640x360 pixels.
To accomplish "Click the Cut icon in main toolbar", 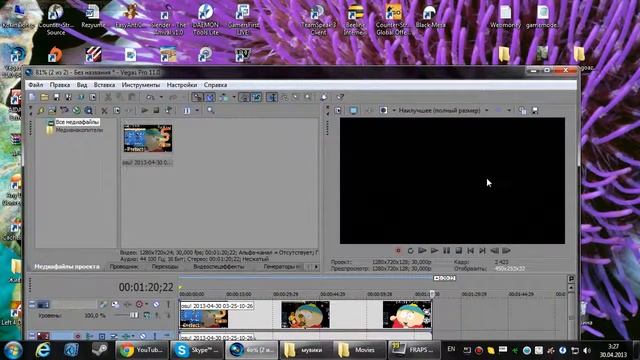I will click(108, 97).
